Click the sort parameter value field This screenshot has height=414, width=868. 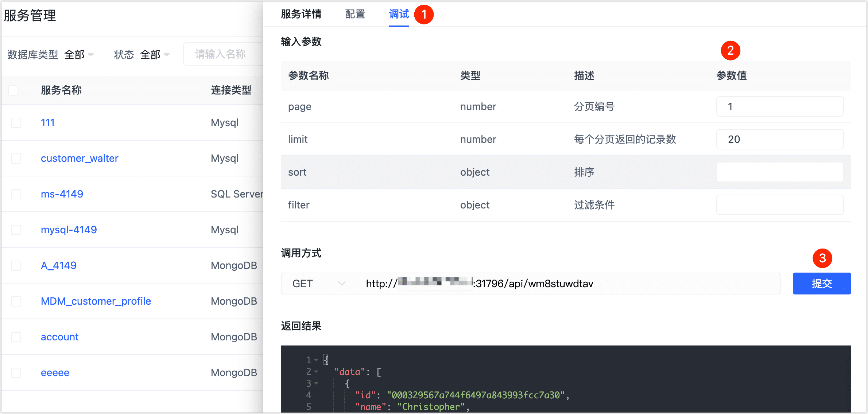coord(779,172)
